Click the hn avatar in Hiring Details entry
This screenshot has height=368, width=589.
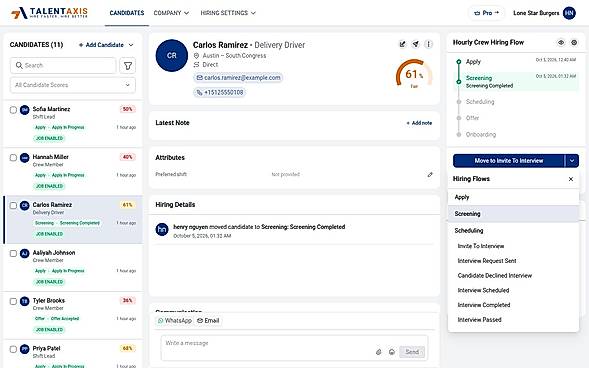pyautogui.click(x=162, y=229)
